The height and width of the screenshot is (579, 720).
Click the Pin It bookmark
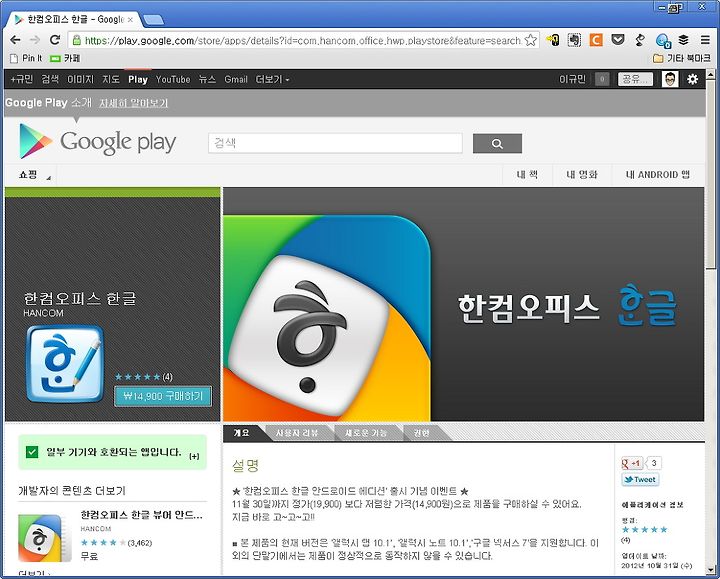(26, 58)
